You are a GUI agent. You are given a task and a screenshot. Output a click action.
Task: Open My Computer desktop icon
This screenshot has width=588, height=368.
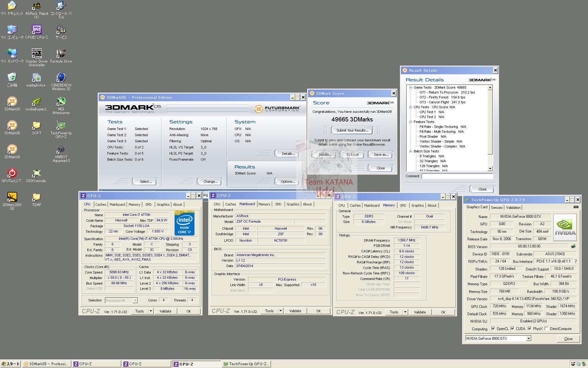point(12,32)
